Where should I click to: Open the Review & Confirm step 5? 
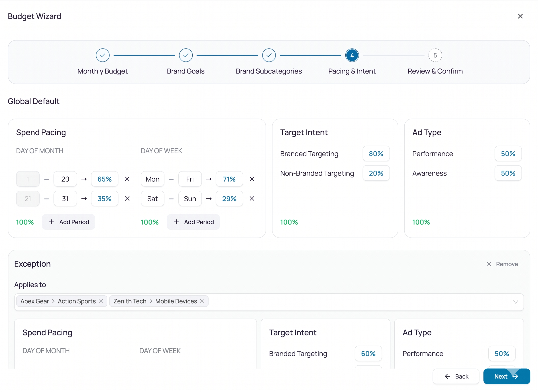point(435,55)
